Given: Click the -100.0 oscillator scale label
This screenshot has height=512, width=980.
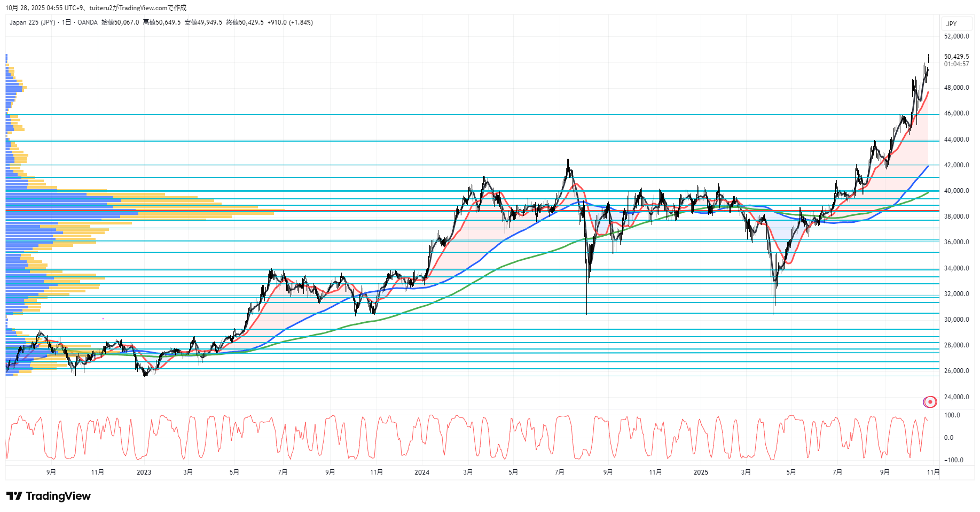Looking at the screenshot, I should [x=953, y=460].
